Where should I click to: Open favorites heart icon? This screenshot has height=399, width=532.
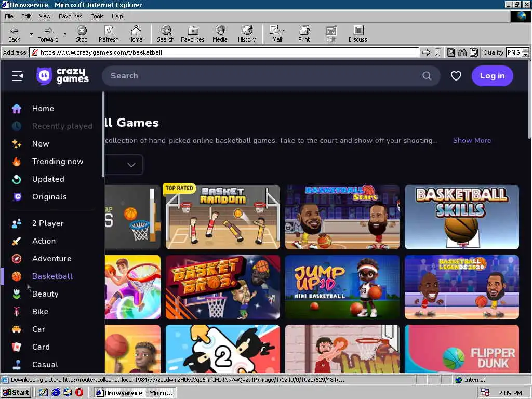point(456,76)
